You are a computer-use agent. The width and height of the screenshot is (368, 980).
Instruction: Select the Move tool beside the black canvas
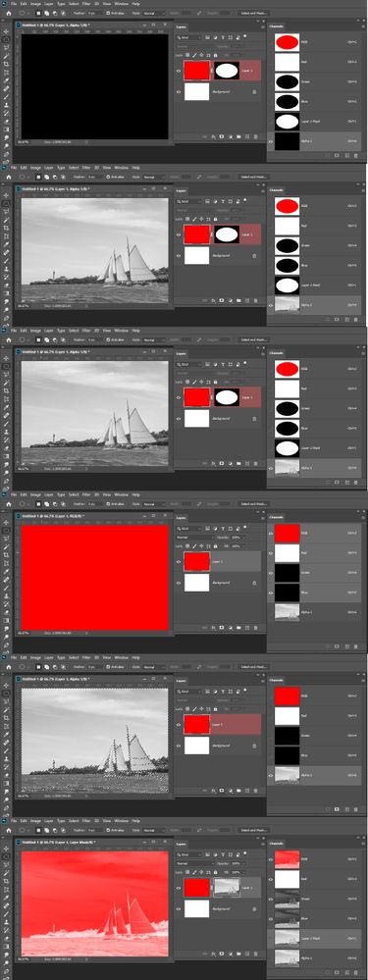tap(6, 30)
